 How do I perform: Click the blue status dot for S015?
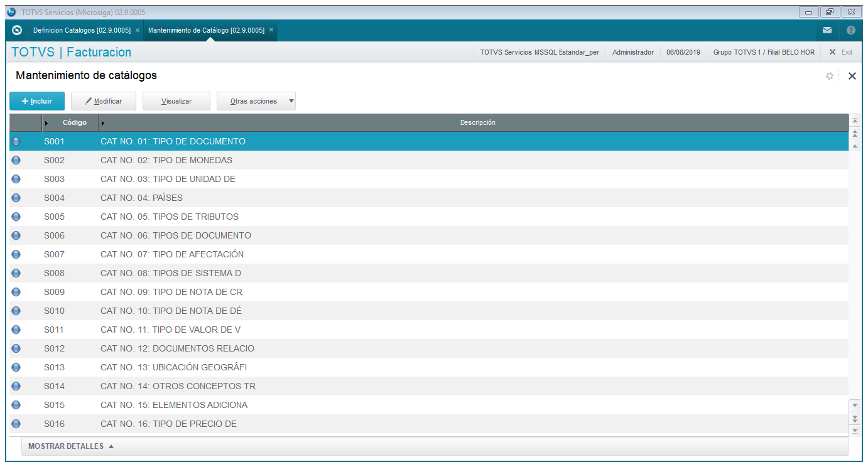16,405
